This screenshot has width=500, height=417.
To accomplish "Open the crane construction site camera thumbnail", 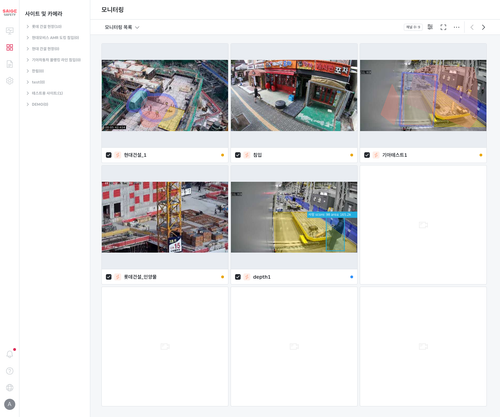I will (x=165, y=217).
